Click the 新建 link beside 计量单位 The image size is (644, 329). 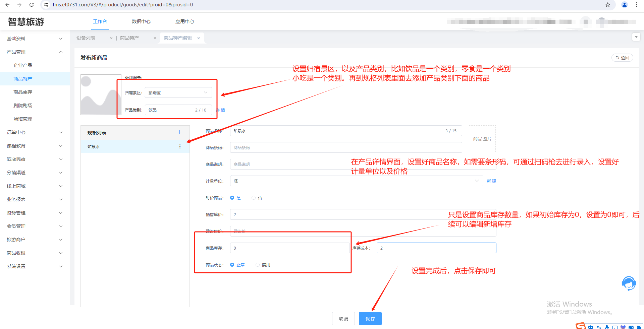click(x=491, y=181)
